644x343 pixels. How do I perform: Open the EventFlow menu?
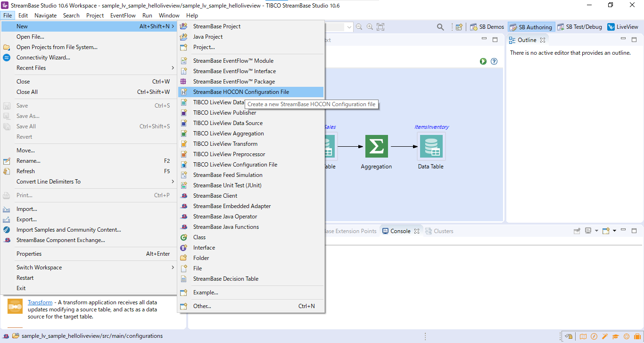coord(123,15)
